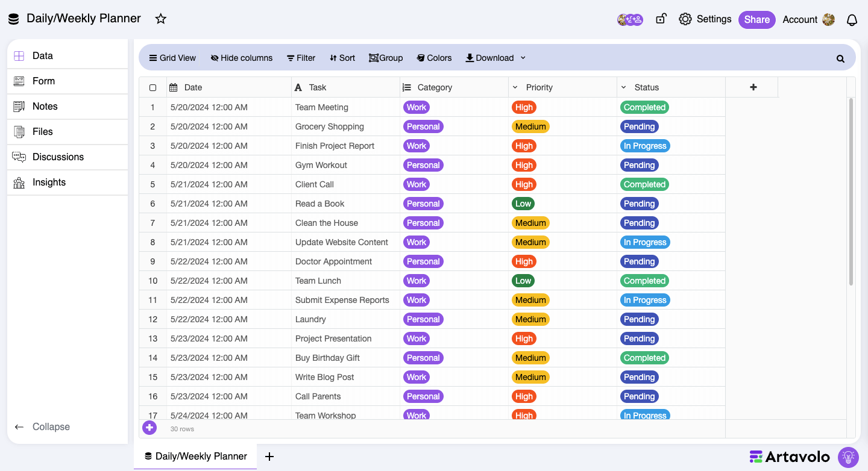Open Settings in the header

(705, 19)
